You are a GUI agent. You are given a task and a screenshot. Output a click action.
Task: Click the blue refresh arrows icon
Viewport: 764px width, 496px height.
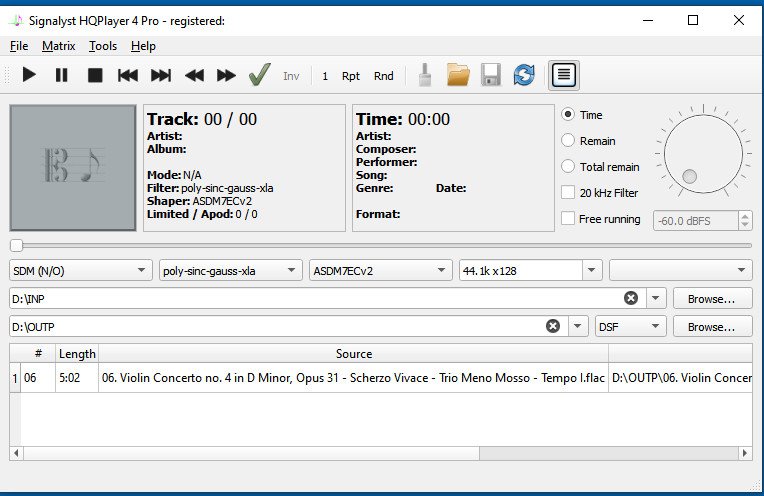coord(524,75)
